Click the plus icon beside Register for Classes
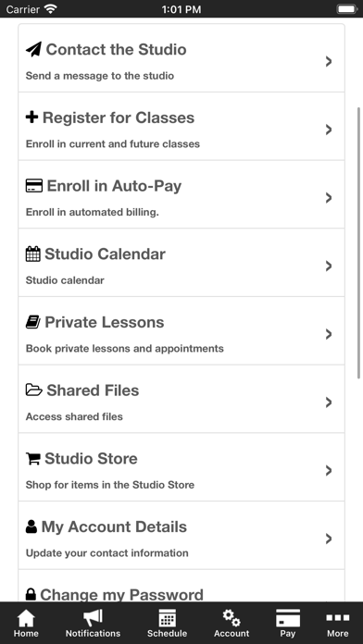The height and width of the screenshot is (644, 363). (32, 118)
